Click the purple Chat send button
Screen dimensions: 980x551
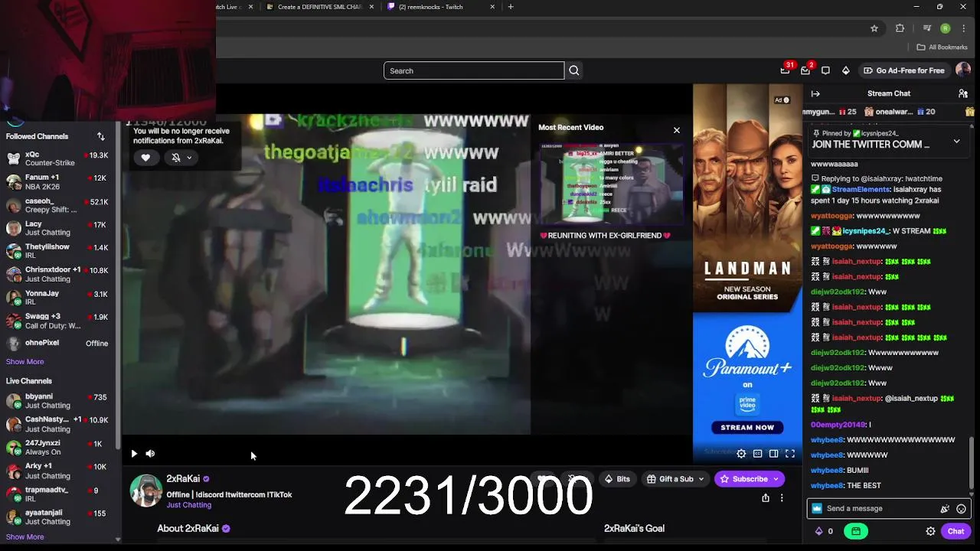[x=955, y=531]
